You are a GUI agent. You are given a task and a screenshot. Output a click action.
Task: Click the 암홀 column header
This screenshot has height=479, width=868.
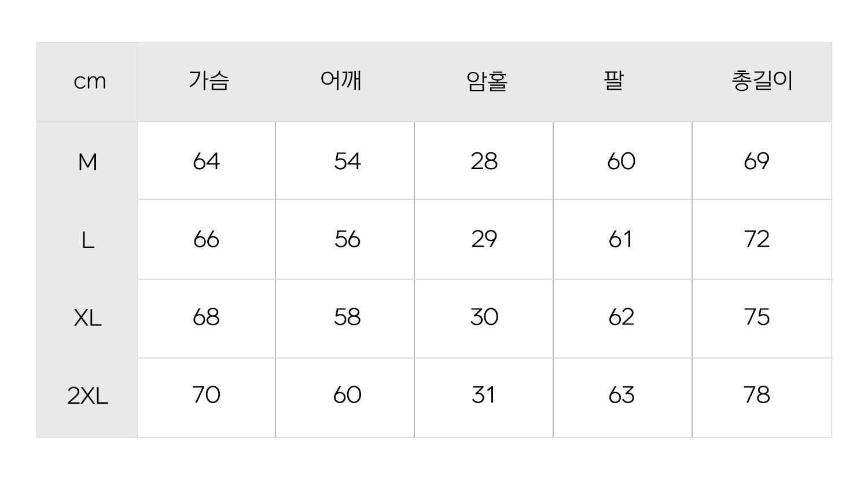tap(487, 81)
